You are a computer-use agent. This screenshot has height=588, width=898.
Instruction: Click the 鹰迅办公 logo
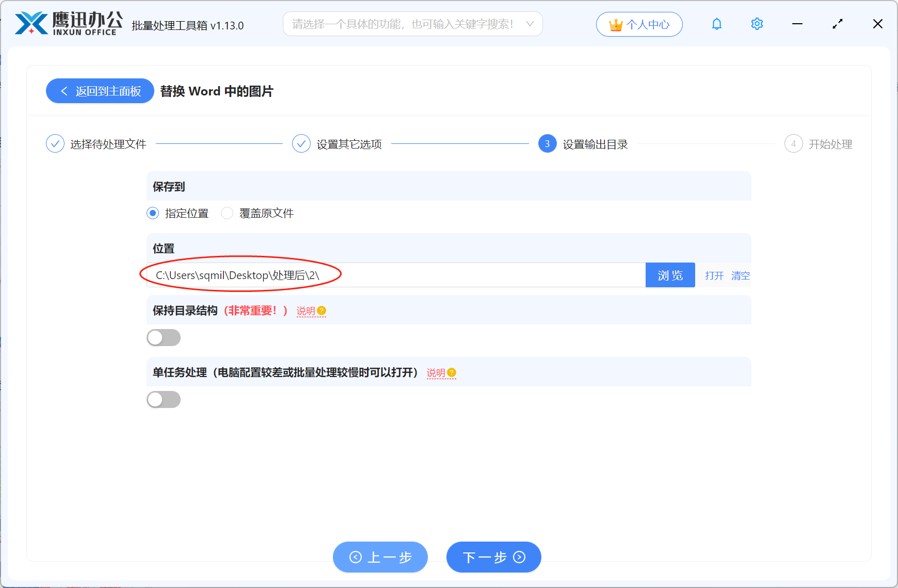tap(67, 23)
